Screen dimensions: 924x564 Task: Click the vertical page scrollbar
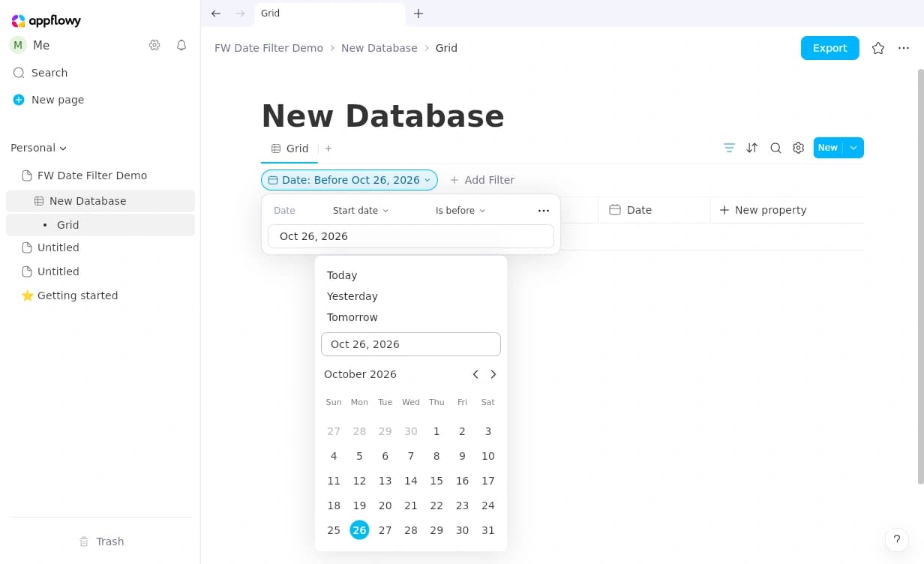tap(920, 276)
